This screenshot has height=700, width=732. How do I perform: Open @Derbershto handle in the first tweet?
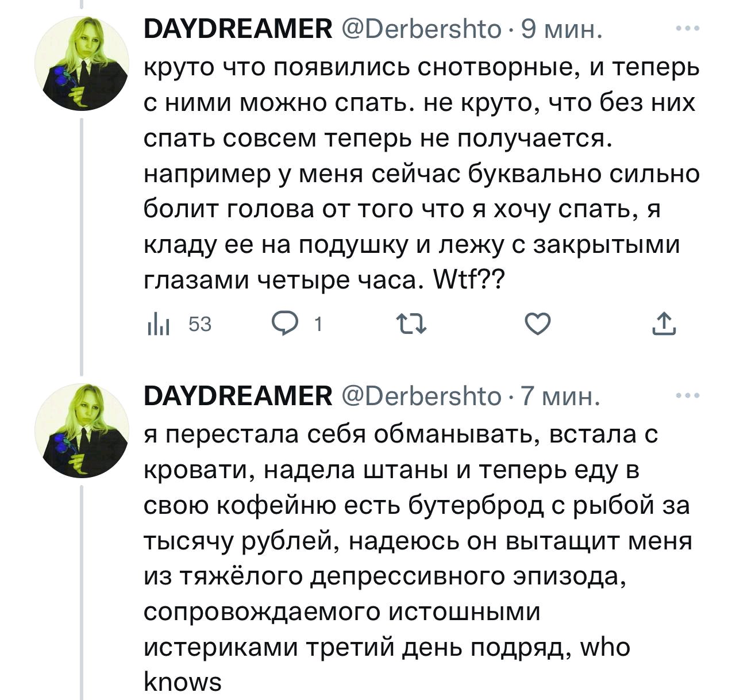pos(421,29)
